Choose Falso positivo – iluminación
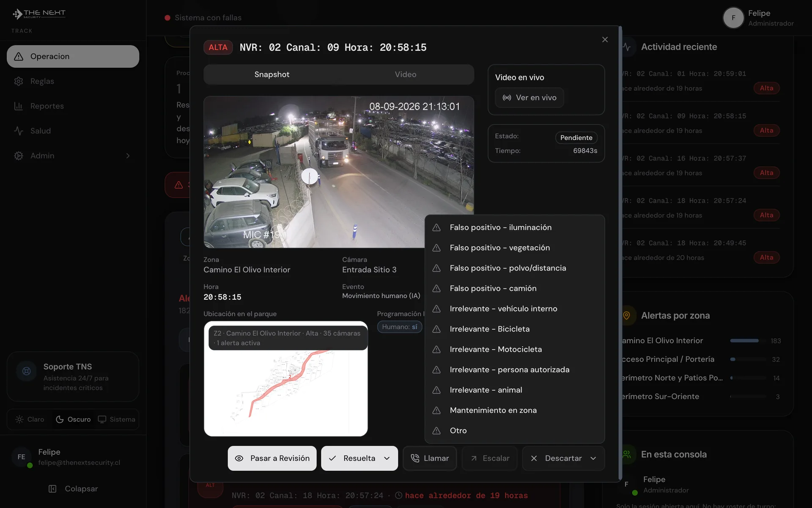 click(515, 227)
